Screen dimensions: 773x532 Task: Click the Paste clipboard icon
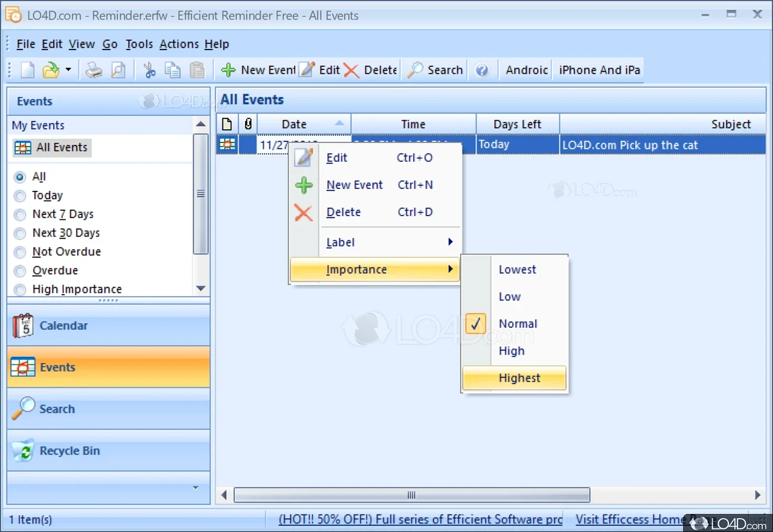197,70
